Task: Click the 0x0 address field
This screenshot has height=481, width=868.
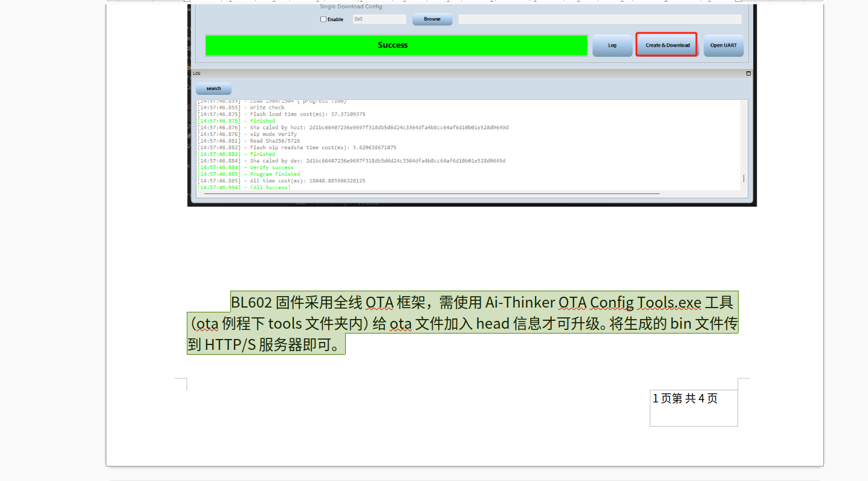Action: pyautogui.click(x=380, y=19)
